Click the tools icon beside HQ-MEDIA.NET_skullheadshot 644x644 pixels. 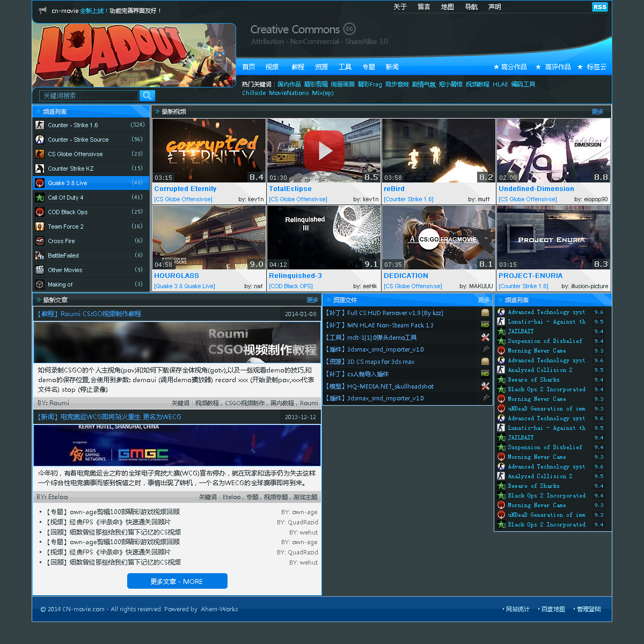485,386
